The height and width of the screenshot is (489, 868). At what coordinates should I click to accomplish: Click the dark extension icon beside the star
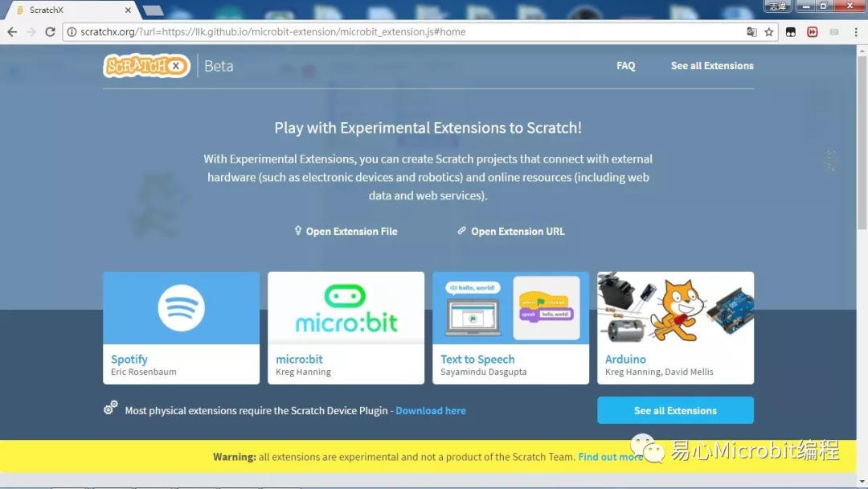[791, 32]
